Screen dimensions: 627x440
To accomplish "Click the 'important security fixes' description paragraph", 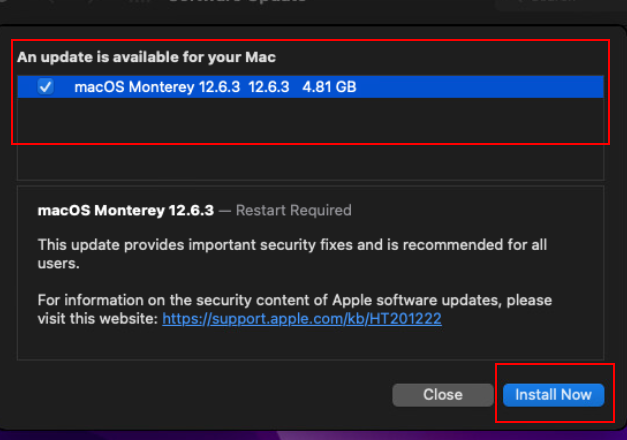I will pyautogui.click(x=292, y=254).
